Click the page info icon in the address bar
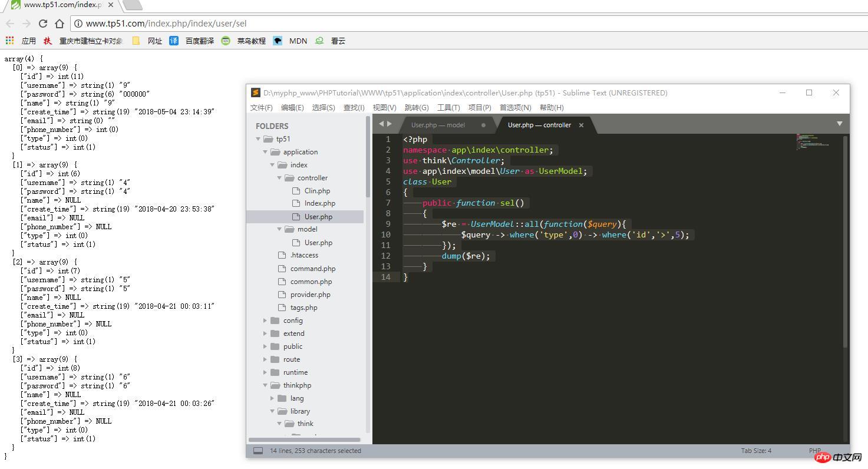The height and width of the screenshot is (469, 868). point(78,24)
